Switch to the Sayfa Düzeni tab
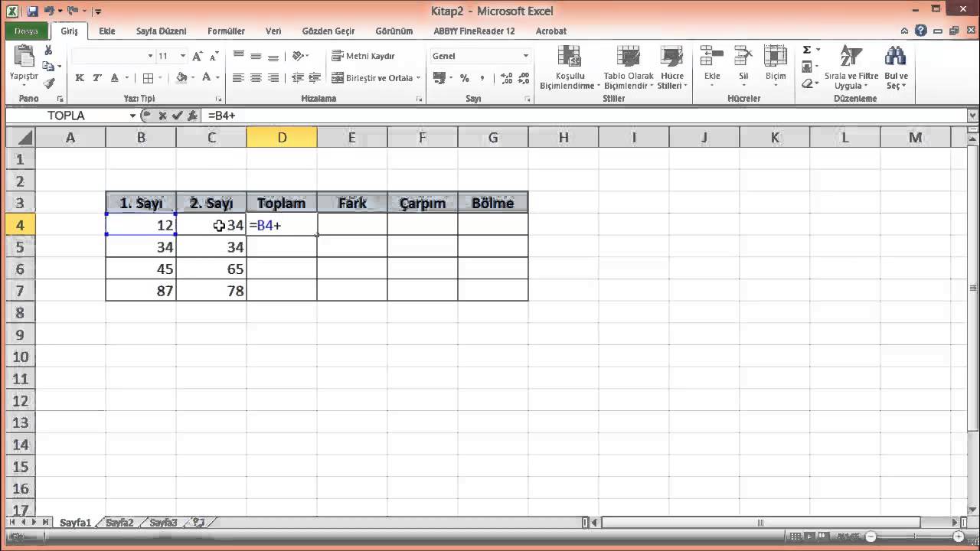The height and width of the screenshot is (551, 980). click(161, 31)
